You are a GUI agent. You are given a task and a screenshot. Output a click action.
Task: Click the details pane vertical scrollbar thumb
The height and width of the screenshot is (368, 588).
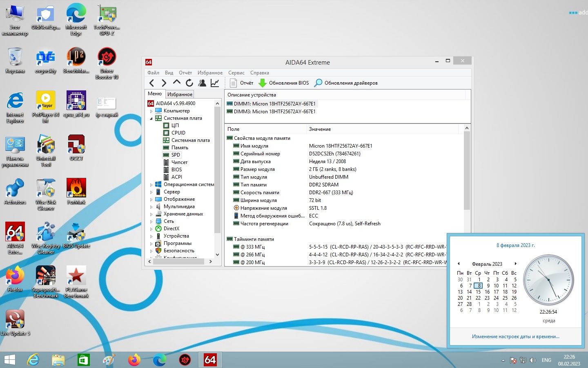[467, 171]
